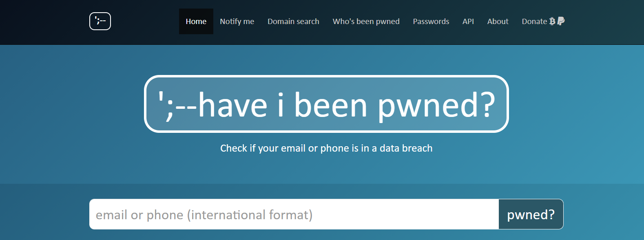Click the word "been" in large banner
Viewport: 644px width, 240px height.
[x=331, y=105]
